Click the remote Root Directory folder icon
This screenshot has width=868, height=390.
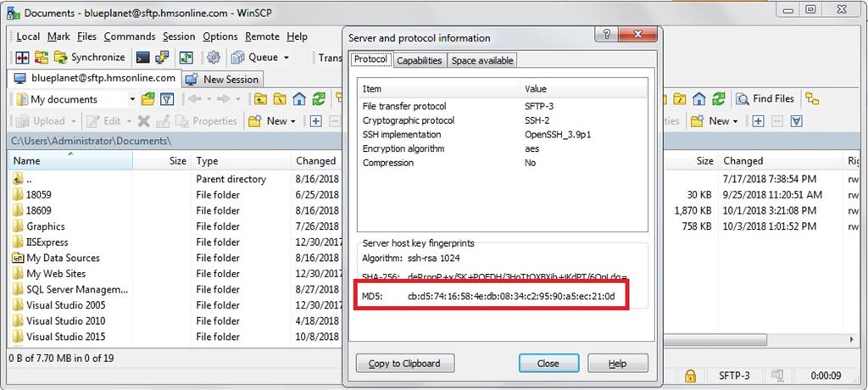pos(680,99)
